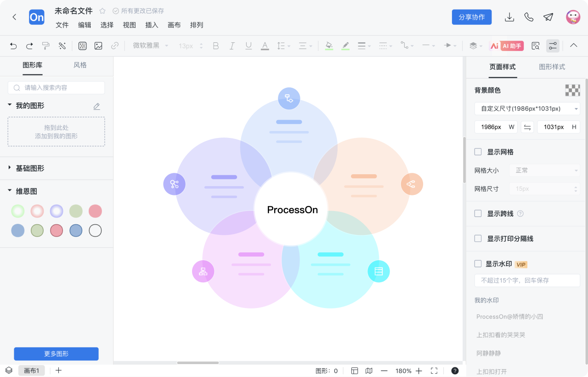Image resolution: width=588 pixels, height=377 pixels.
Task: Toggle the 显示跨线 checkbox
Action: tap(478, 213)
